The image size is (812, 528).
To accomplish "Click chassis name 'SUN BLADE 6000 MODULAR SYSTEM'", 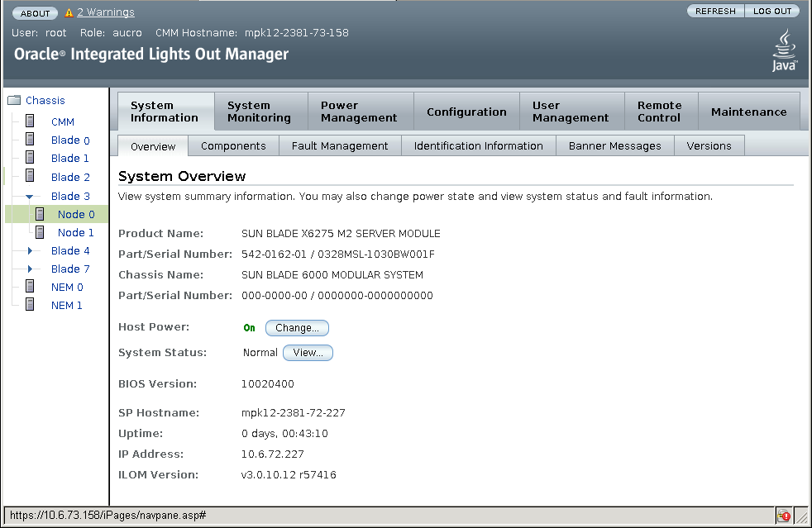I will click(332, 275).
